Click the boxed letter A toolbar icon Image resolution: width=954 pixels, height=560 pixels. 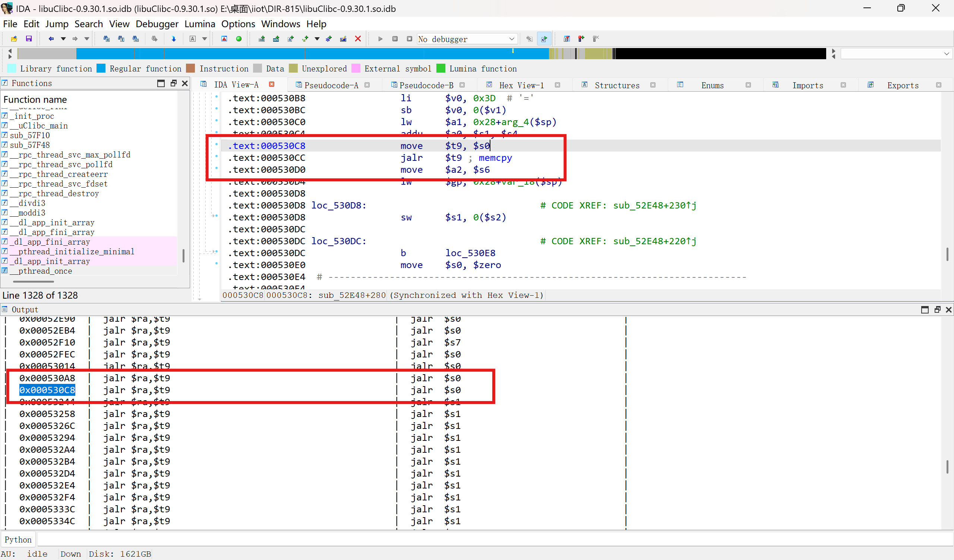pyautogui.click(x=193, y=39)
